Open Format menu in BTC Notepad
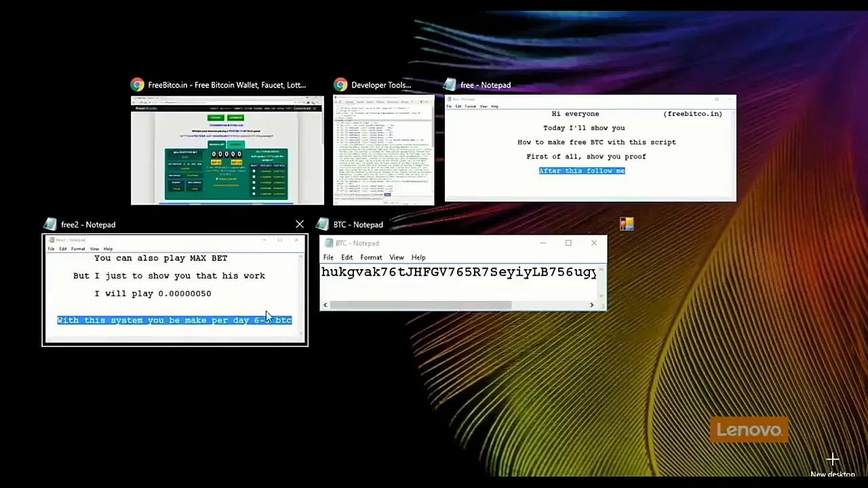The height and width of the screenshot is (488, 868). [x=371, y=258]
